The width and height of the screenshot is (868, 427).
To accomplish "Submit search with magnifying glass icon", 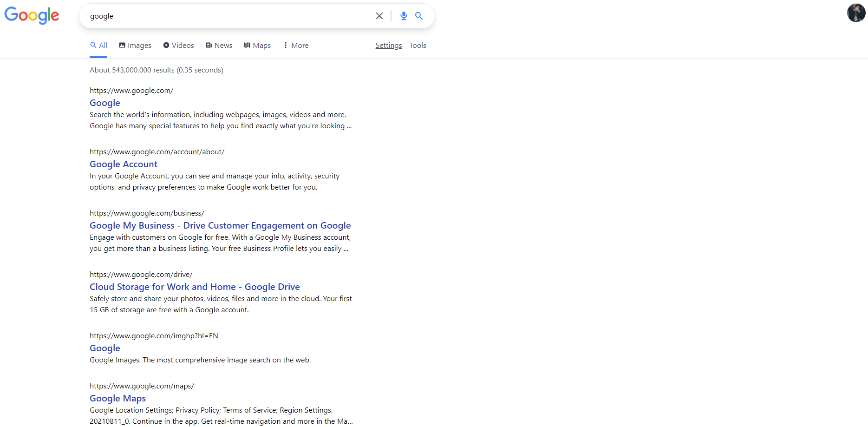I will 419,16.
